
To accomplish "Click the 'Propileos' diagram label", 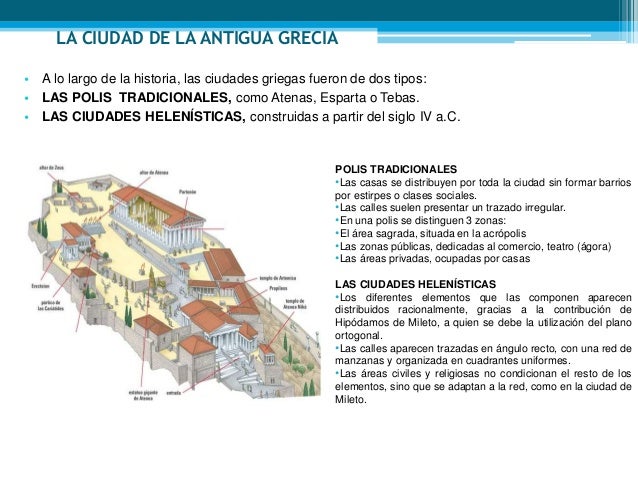I will [x=278, y=288].
